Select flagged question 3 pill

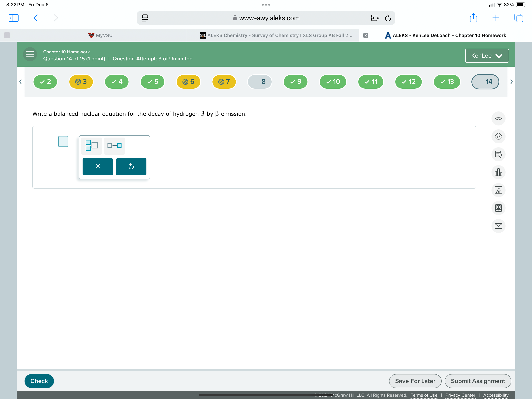click(81, 82)
